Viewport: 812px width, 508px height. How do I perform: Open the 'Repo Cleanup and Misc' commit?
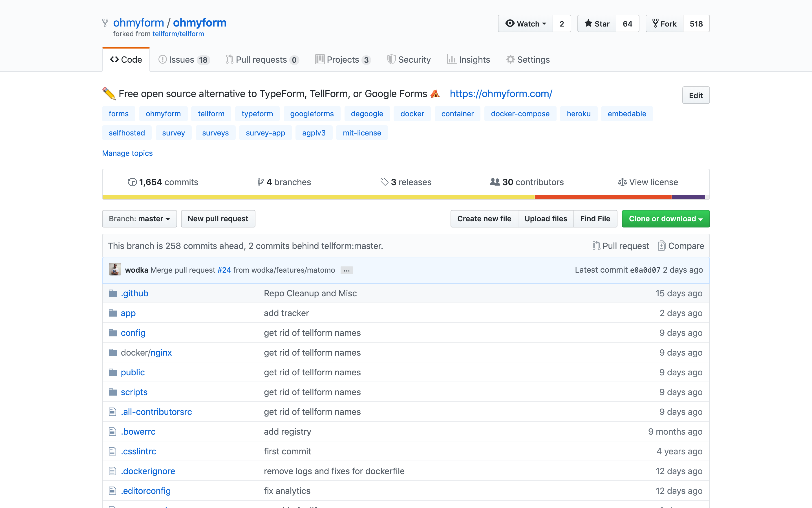[310, 293]
